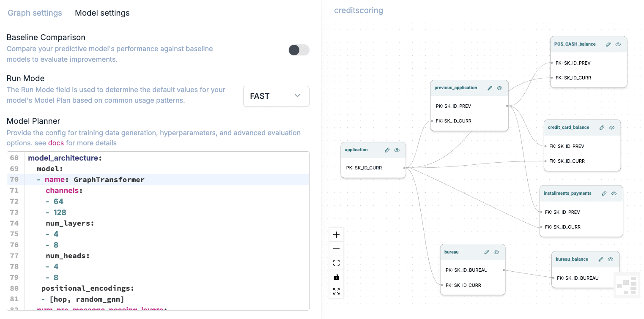Click the fit view icon in graph controls
Image resolution: width=644 pixels, height=319 pixels.
click(x=336, y=263)
